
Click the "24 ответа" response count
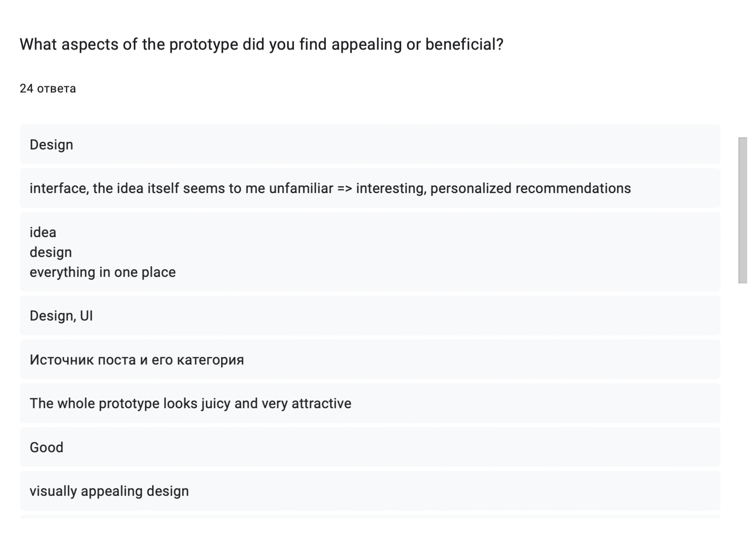[x=48, y=89]
